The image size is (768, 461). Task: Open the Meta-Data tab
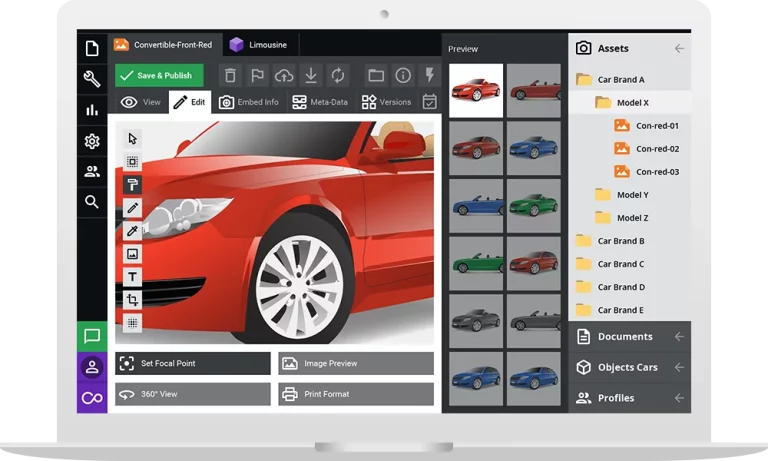click(x=320, y=102)
